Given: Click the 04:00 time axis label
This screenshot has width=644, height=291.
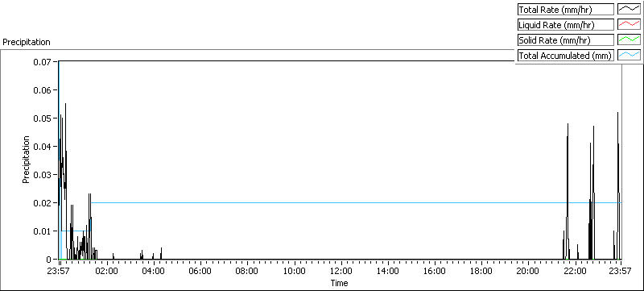Looking at the screenshot, I should (154, 272).
